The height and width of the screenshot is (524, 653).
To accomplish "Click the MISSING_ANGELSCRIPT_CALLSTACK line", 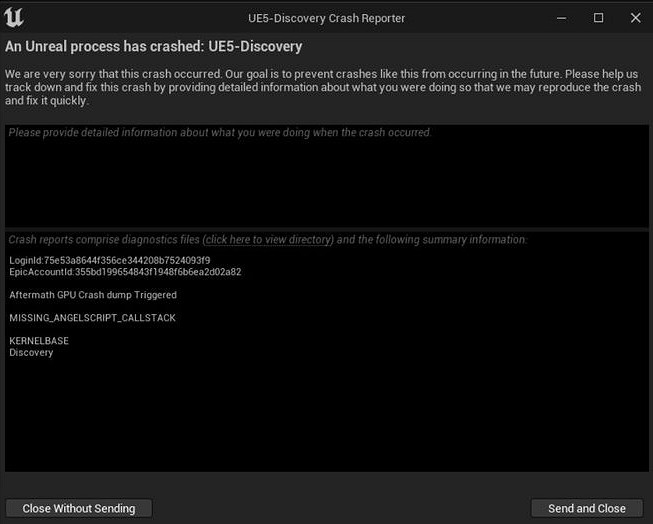I will [93, 318].
